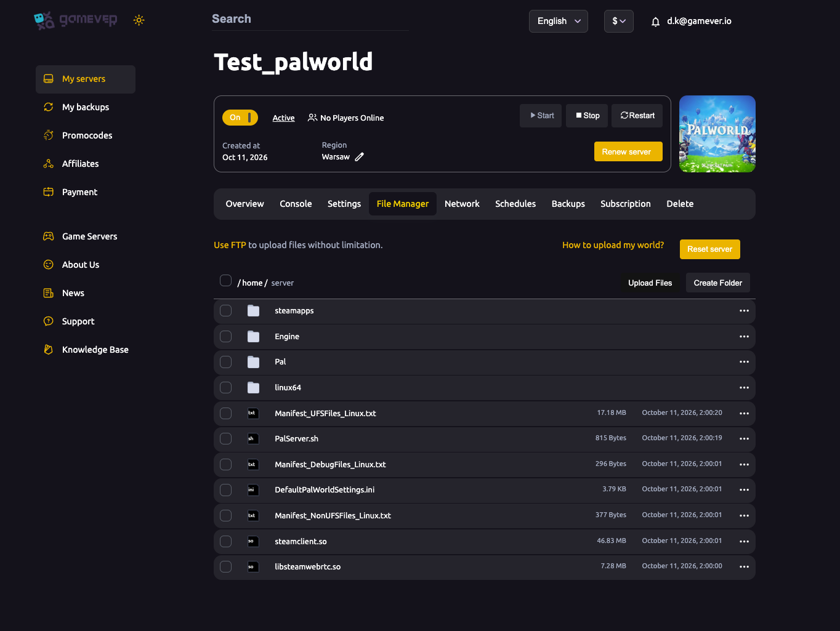Image resolution: width=840 pixels, height=631 pixels.
Task: Open the Backups tab
Action: click(568, 204)
